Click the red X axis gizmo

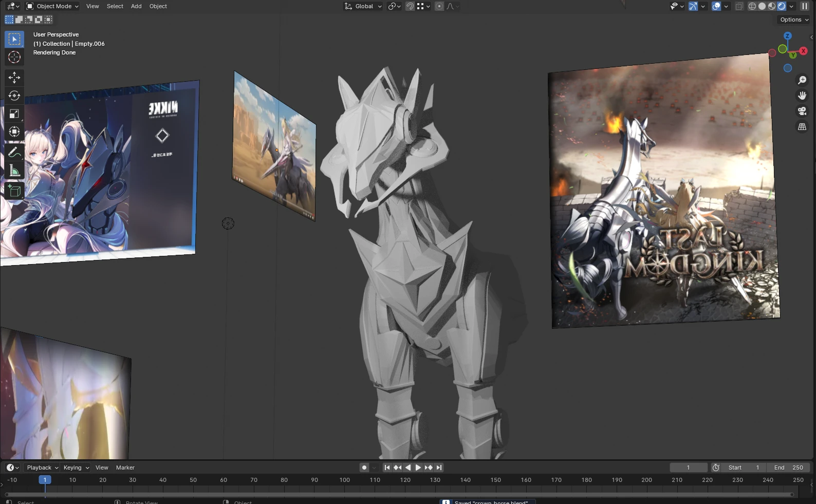click(x=803, y=51)
